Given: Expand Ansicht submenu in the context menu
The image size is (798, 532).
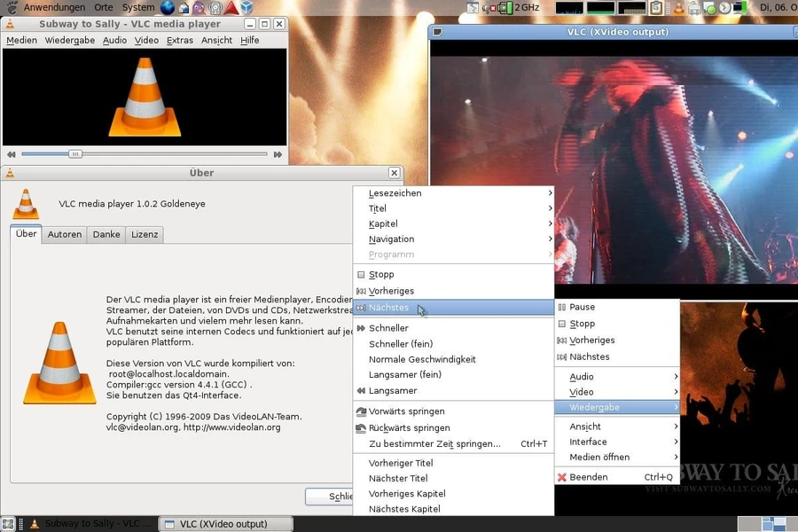Looking at the screenshot, I should [617, 426].
